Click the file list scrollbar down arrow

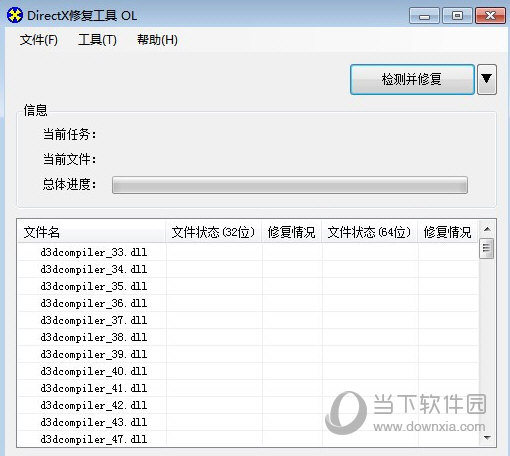click(x=487, y=438)
